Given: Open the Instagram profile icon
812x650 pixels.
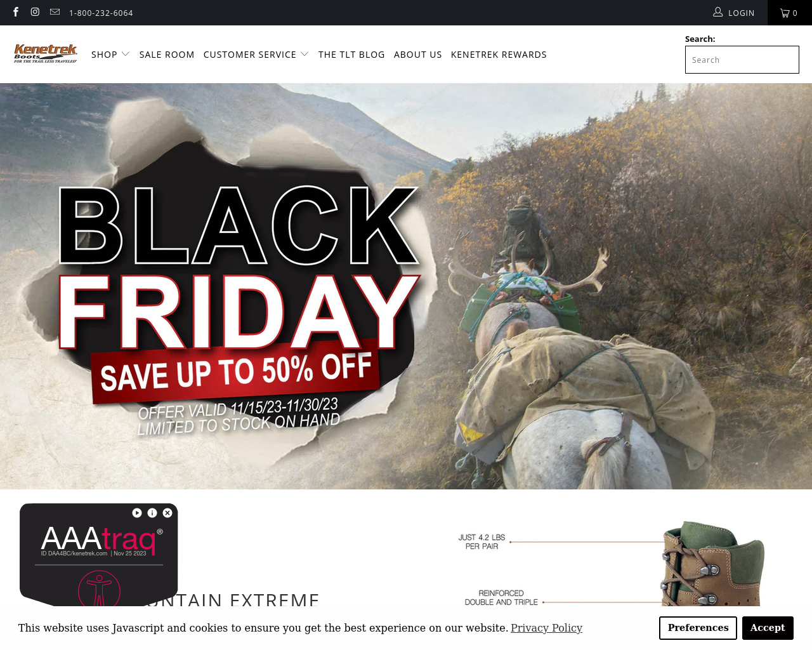Looking at the screenshot, I should coord(36,12).
